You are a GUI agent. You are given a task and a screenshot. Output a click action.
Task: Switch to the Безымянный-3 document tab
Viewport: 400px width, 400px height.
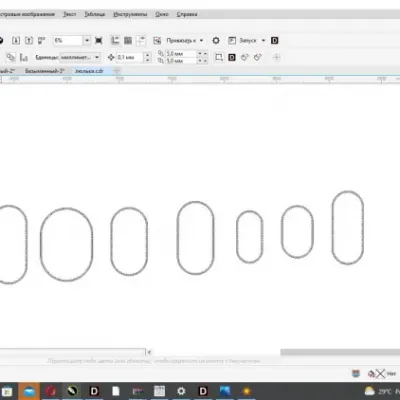pos(44,71)
